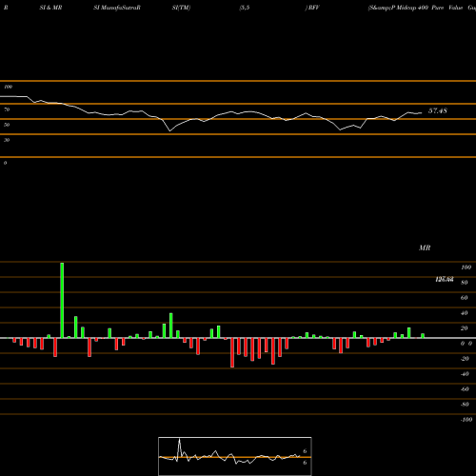476x476 pixels.
Task: Click the '-100' label on MR axis
Action: coord(466,420)
